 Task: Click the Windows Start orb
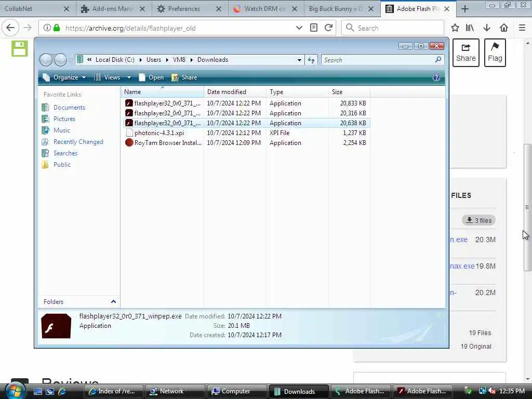click(x=15, y=391)
